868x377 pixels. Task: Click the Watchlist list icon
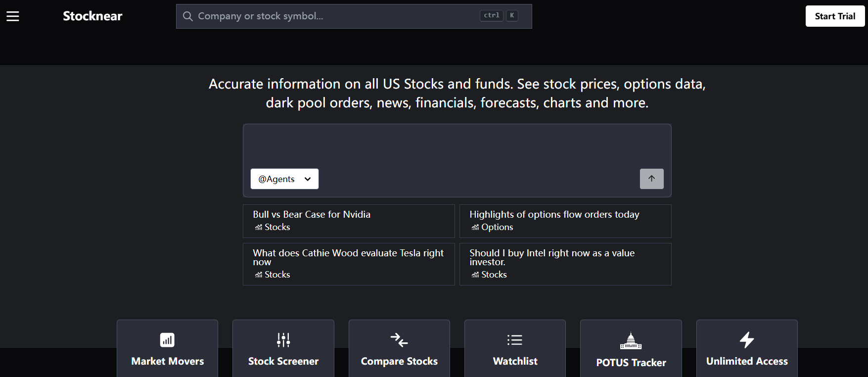tap(515, 340)
